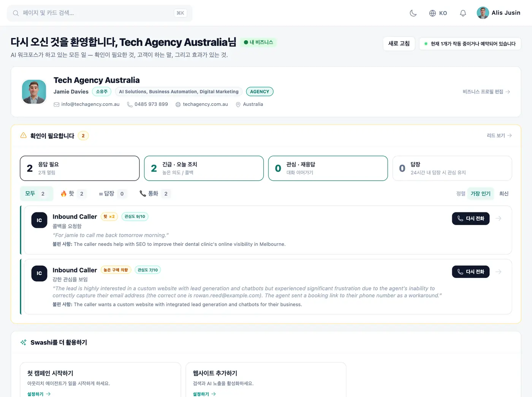Click the 관심도 9/10 badge

click(x=135, y=217)
